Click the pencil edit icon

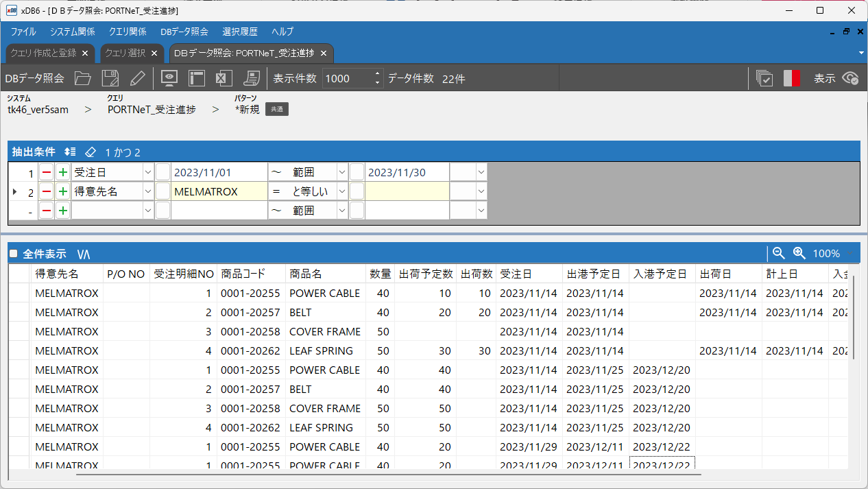(x=137, y=78)
